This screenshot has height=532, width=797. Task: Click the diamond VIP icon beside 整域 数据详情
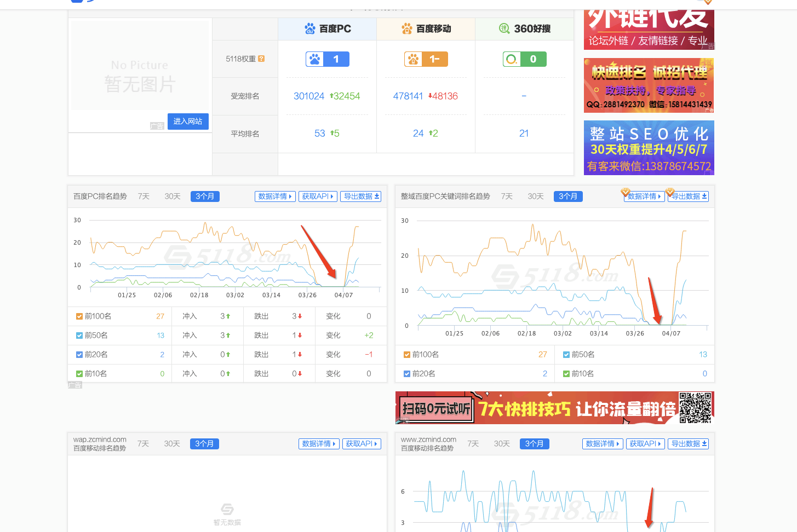coord(625,192)
